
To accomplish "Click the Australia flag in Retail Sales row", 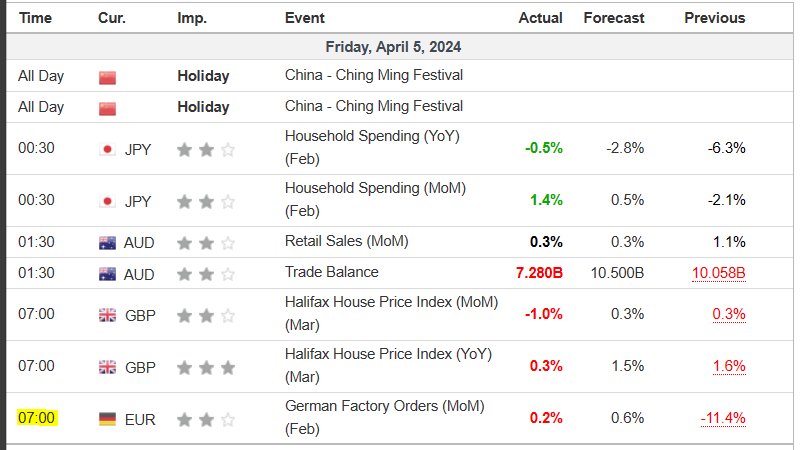I will (x=108, y=242).
